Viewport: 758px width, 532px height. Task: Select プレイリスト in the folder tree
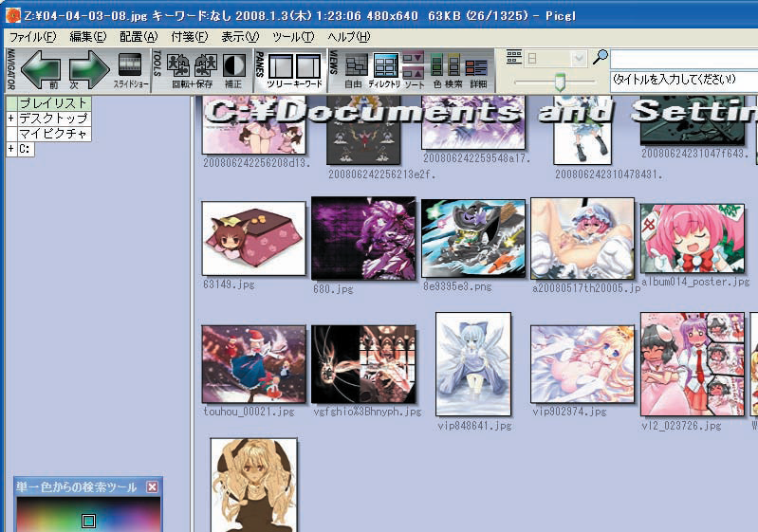(54, 103)
